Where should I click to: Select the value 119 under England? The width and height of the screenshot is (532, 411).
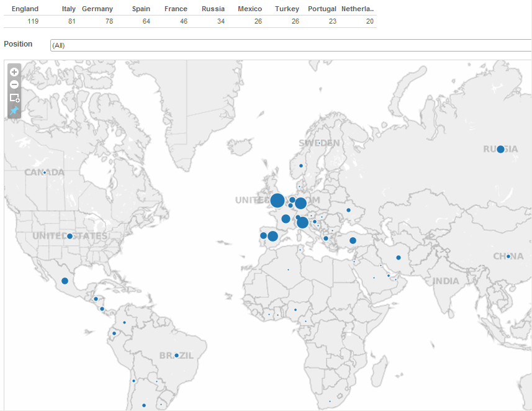point(32,21)
